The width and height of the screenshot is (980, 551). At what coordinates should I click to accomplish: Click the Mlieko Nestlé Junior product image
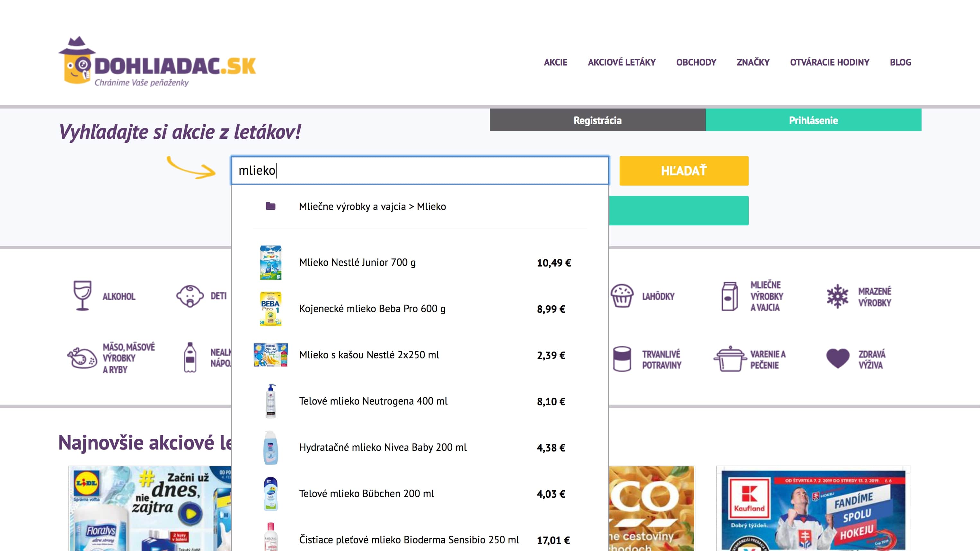pyautogui.click(x=270, y=262)
